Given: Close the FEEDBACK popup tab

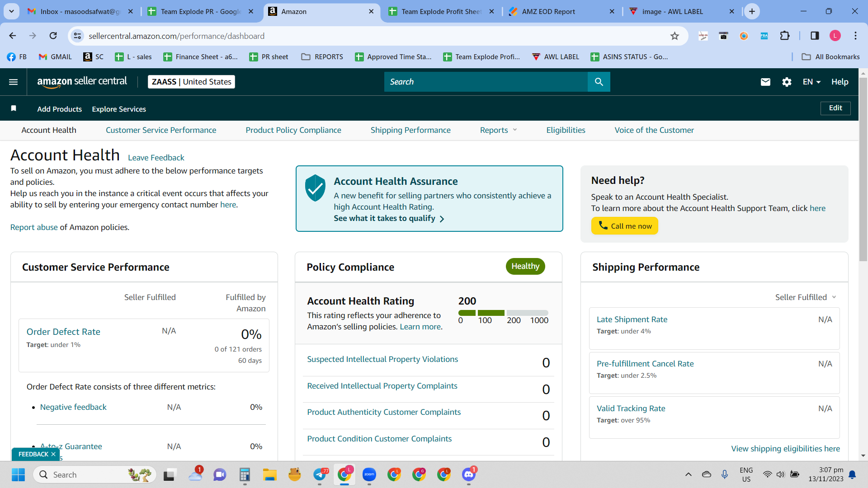Looking at the screenshot, I should click(x=53, y=454).
